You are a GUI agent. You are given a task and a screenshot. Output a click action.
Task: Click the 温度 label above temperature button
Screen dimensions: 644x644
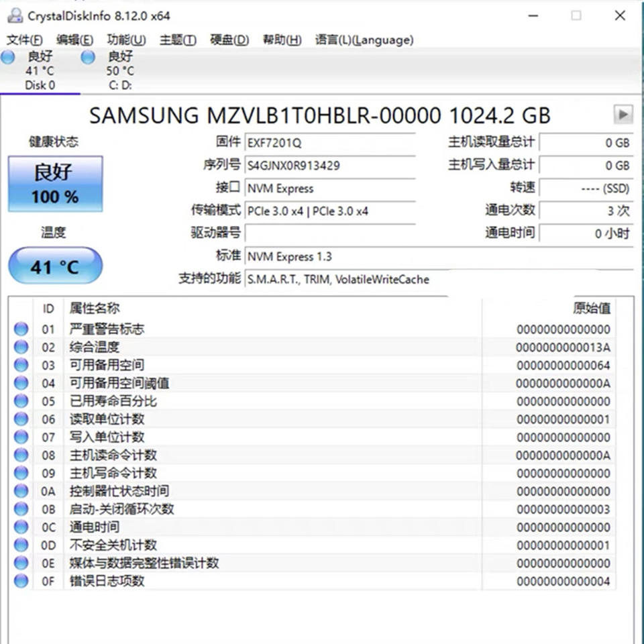pyautogui.click(x=54, y=233)
